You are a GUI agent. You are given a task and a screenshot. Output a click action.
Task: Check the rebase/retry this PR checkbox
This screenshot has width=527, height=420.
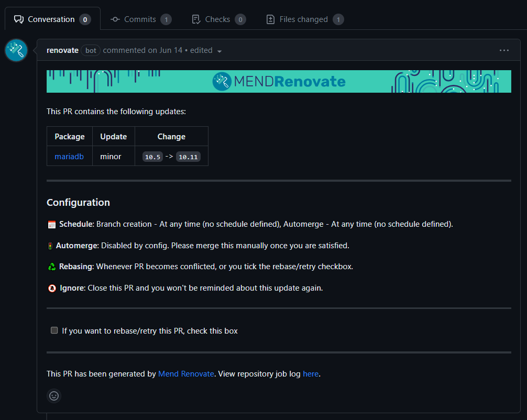(x=54, y=330)
